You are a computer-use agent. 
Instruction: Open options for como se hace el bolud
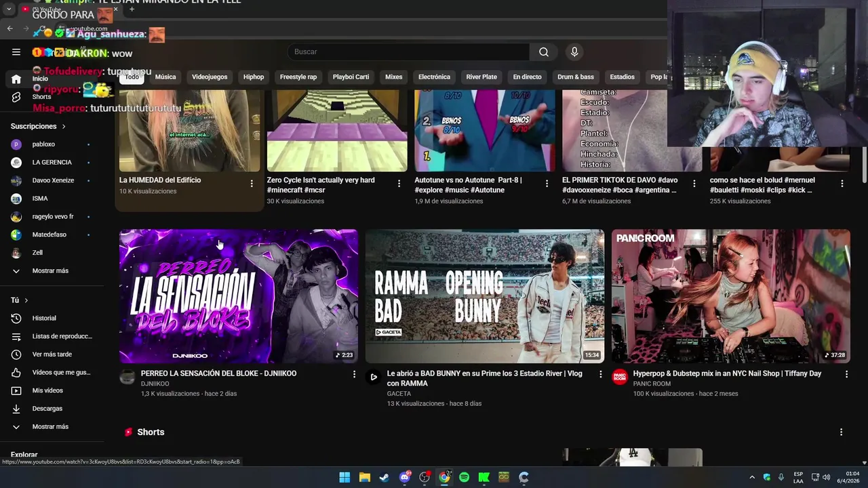point(842,184)
